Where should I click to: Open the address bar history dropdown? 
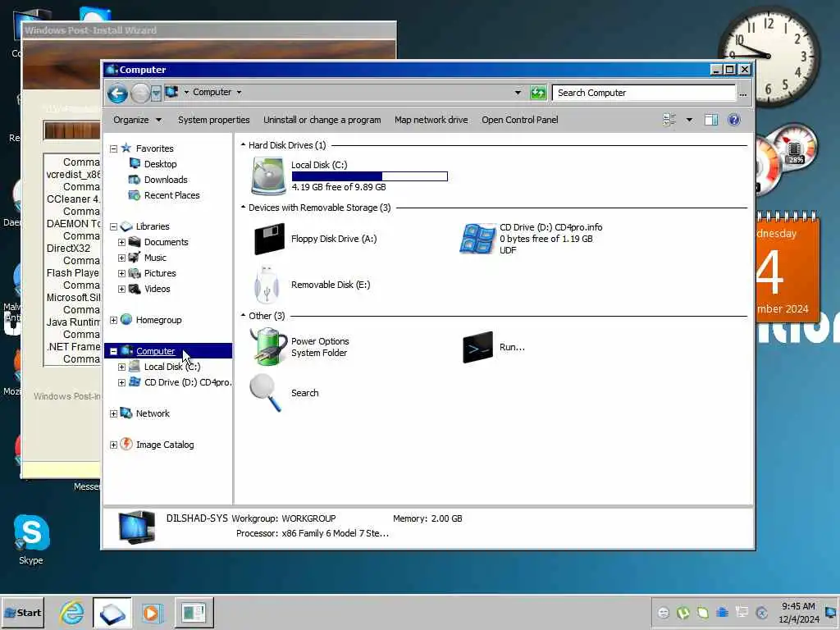click(x=518, y=93)
